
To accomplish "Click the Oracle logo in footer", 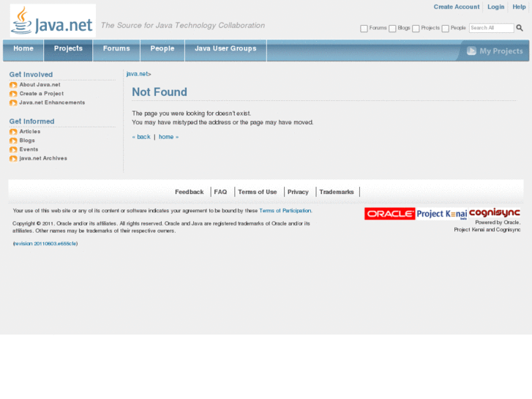I will pyautogui.click(x=390, y=214).
